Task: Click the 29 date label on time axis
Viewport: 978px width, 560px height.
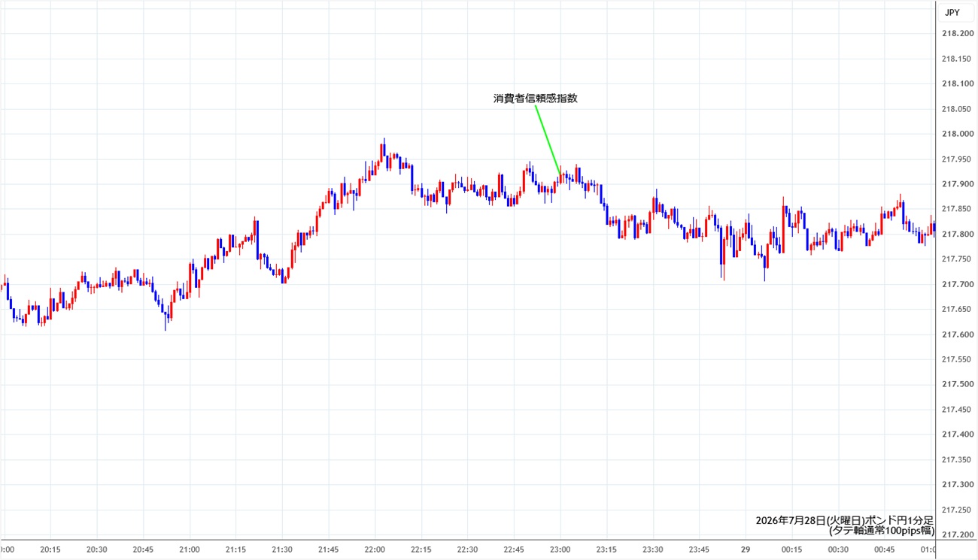Action: pyautogui.click(x=745, y=549)
